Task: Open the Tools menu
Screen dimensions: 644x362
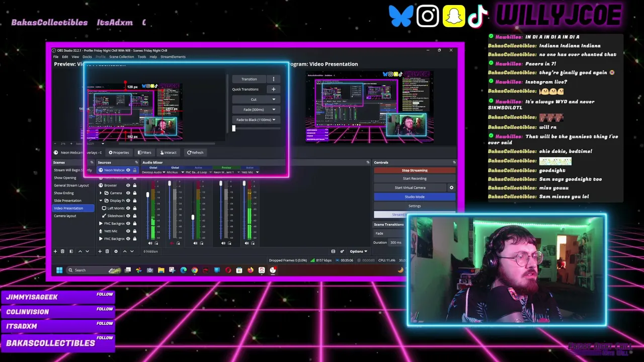Action: [142, 57]
